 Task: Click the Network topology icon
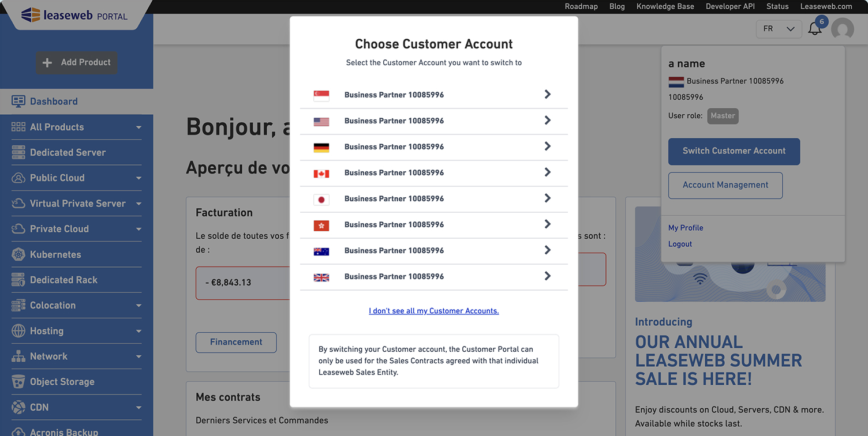(18, 356)
